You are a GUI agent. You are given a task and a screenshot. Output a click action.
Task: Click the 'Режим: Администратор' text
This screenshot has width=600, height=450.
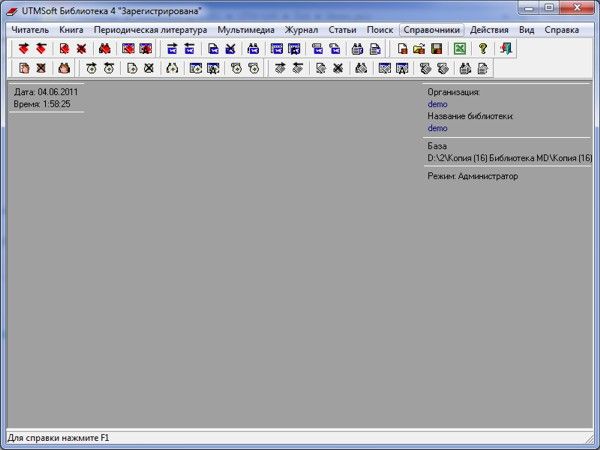click(x=473, y=176)
